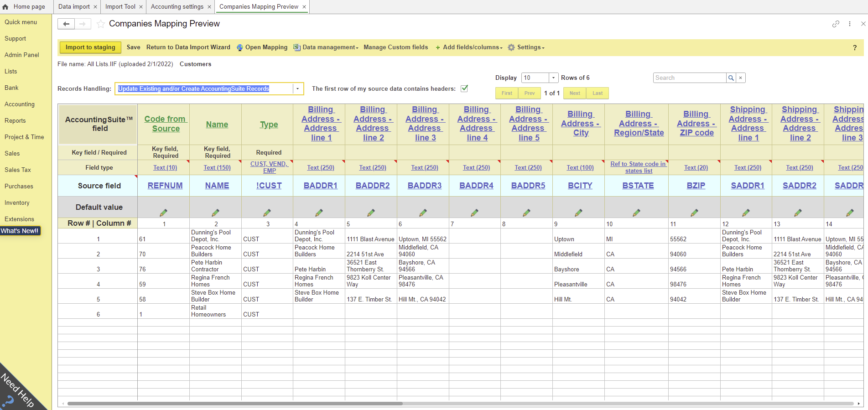This screenshot has height=410, width=868.
Task: Click Save in the toolbar
Action: (134, 47)
